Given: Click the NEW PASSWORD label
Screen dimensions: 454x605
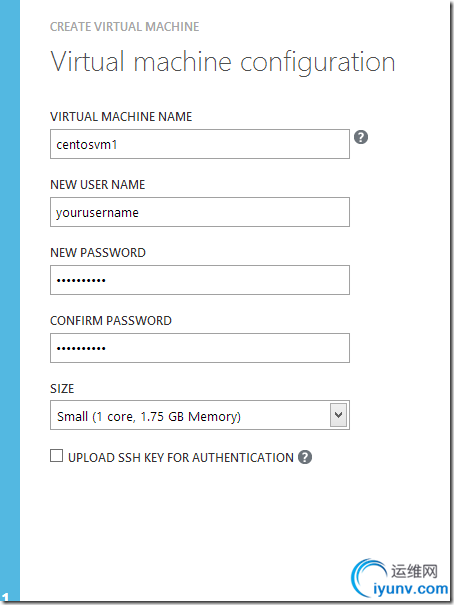Looking at the screenshot, I should tap(98, 253).
